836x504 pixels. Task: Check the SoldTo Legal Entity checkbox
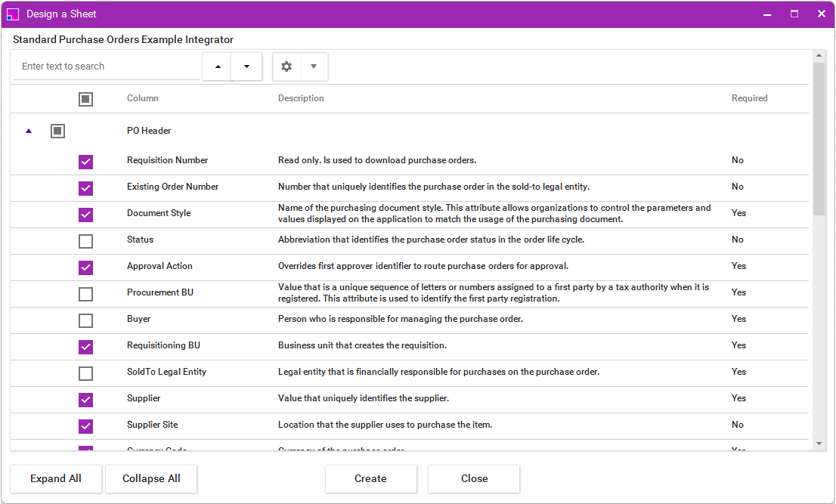pyautogui.click(x=86, y=373)
